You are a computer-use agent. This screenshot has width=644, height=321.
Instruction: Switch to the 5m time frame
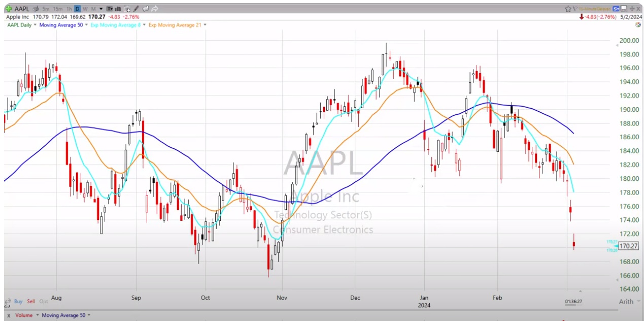pyautogui.click(x=46, y=9)
